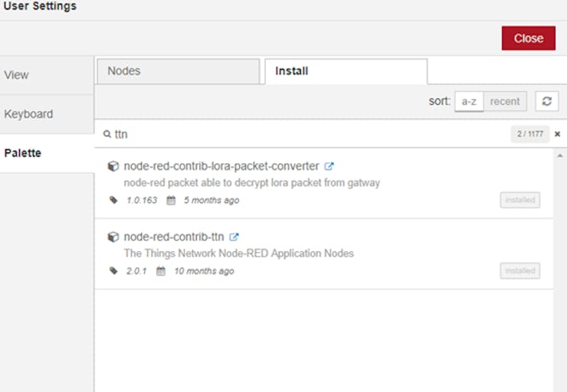Select the Palette settings section
The image size is (567, 392).
pos(47,153)
